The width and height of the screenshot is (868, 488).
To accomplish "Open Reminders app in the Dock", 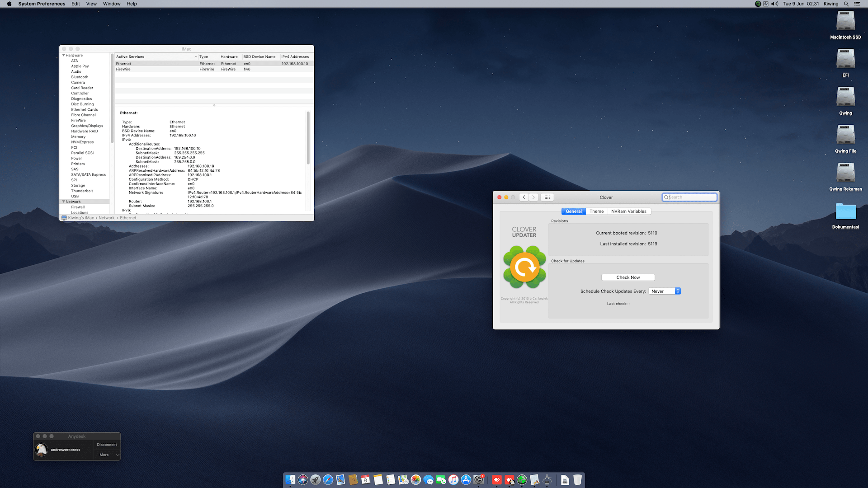I will pyautogui.click(x=391, y=480).
